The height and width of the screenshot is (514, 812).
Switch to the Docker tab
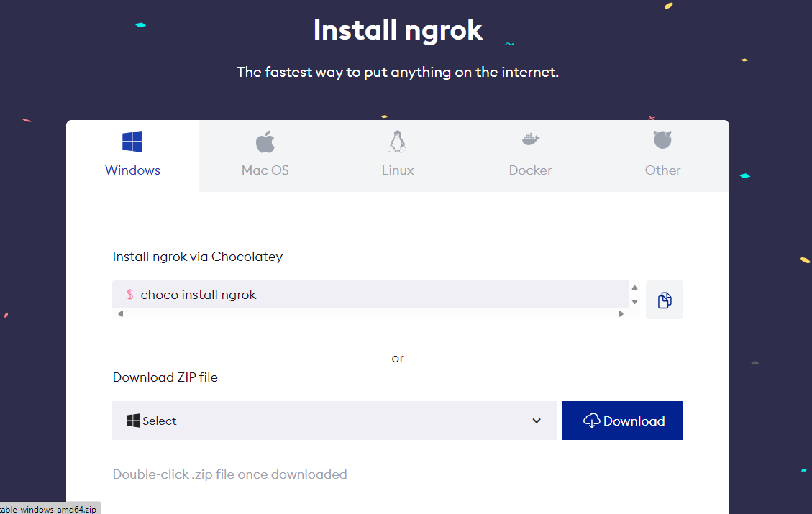pos(530,156)
